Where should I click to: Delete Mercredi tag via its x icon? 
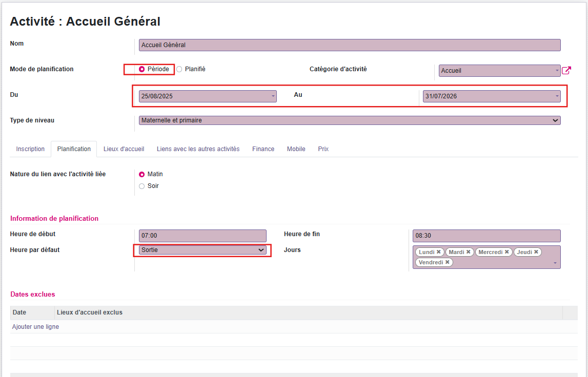pyautogui.click(x=507, y=252)
